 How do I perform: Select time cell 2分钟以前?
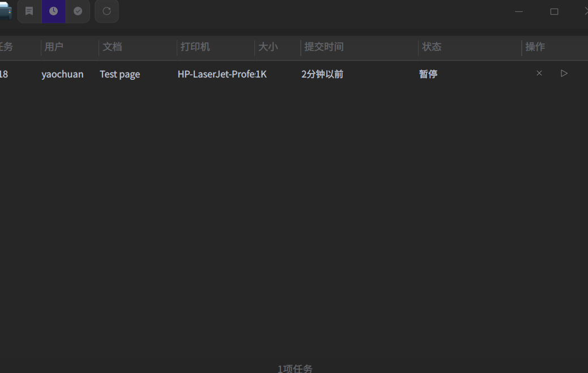[x=322, y=74]
